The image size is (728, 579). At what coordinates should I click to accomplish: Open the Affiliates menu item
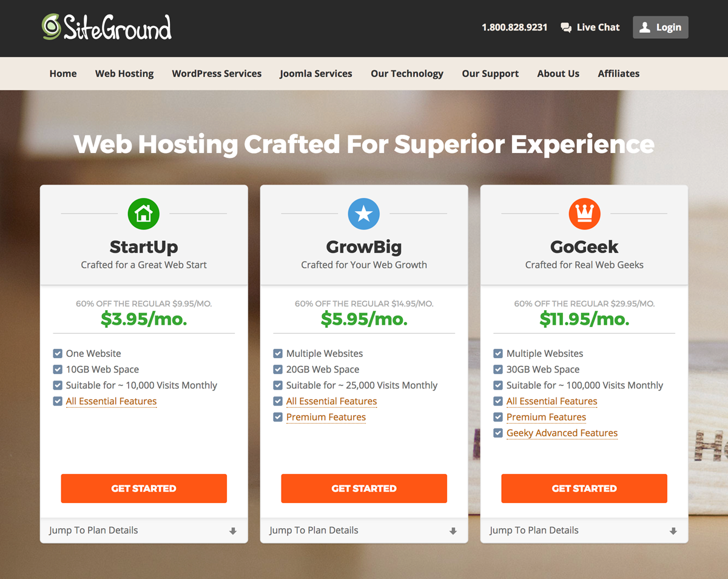(619, 73)
